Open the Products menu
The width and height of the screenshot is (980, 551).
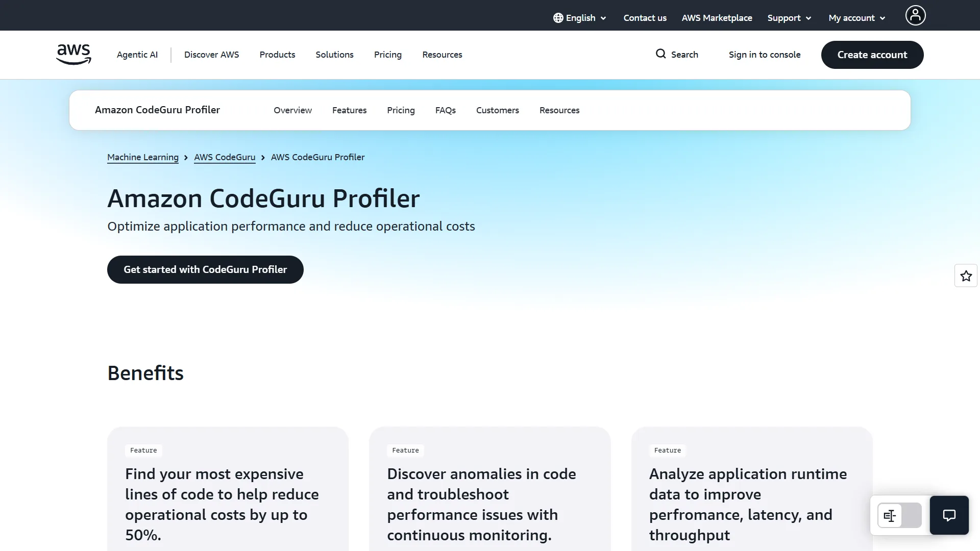pos(277,55)
